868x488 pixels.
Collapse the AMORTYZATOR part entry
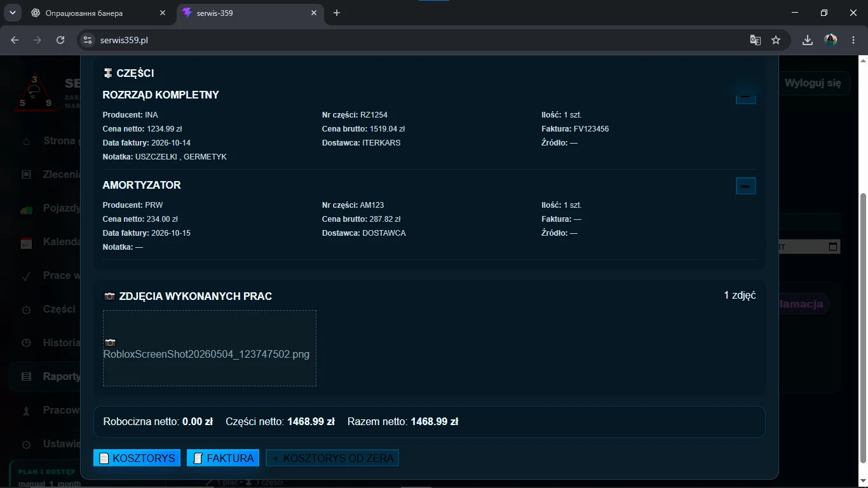(x=745, y=186)
